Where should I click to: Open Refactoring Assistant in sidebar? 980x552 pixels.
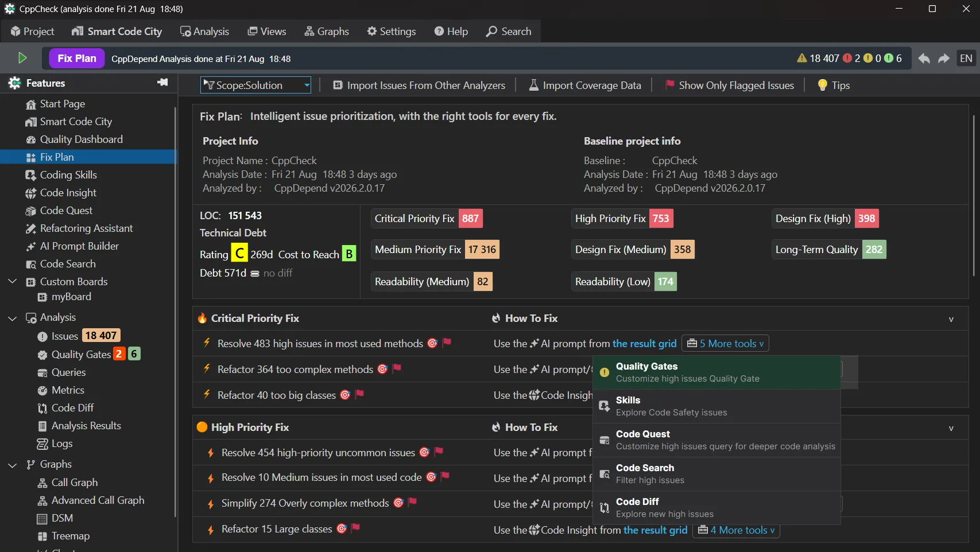86,228
